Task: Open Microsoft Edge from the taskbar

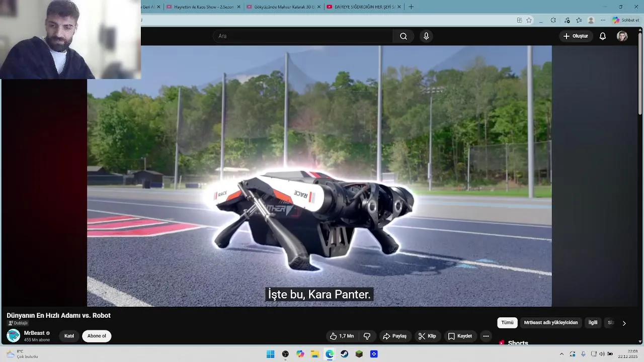Action: pyautogui.click(x=330, y=354)
